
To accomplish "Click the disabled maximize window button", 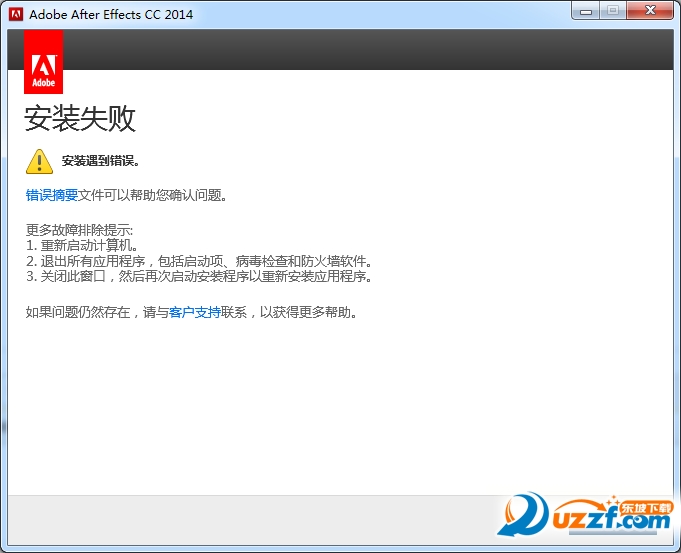I will [x=613, y=11].
